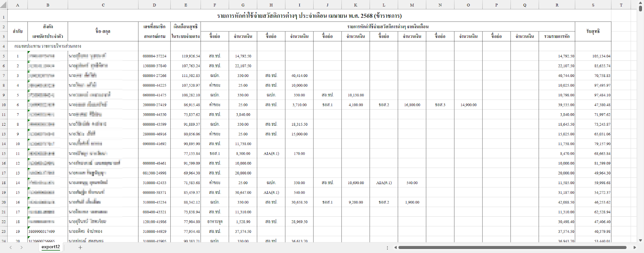This screenshot has height=253, width=644.
Task: Select row 15 by its row header
Action: (x=4, y=153)
